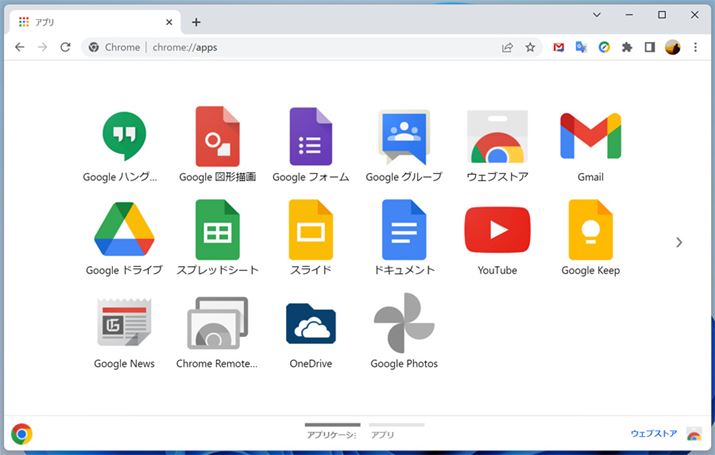Toggle the browser side panel
The width and height of the screenshot is (715, 455).
coord(650,47)
